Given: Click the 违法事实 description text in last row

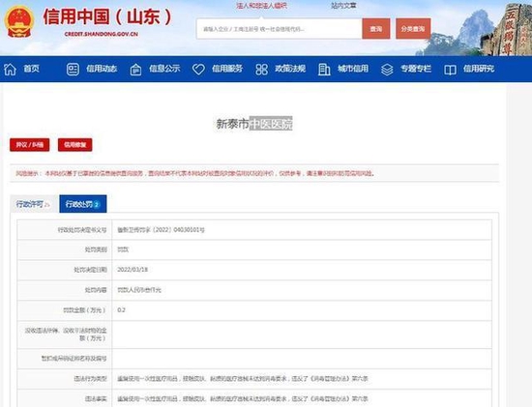Looking at the screenshot, I should click(243, 398).
